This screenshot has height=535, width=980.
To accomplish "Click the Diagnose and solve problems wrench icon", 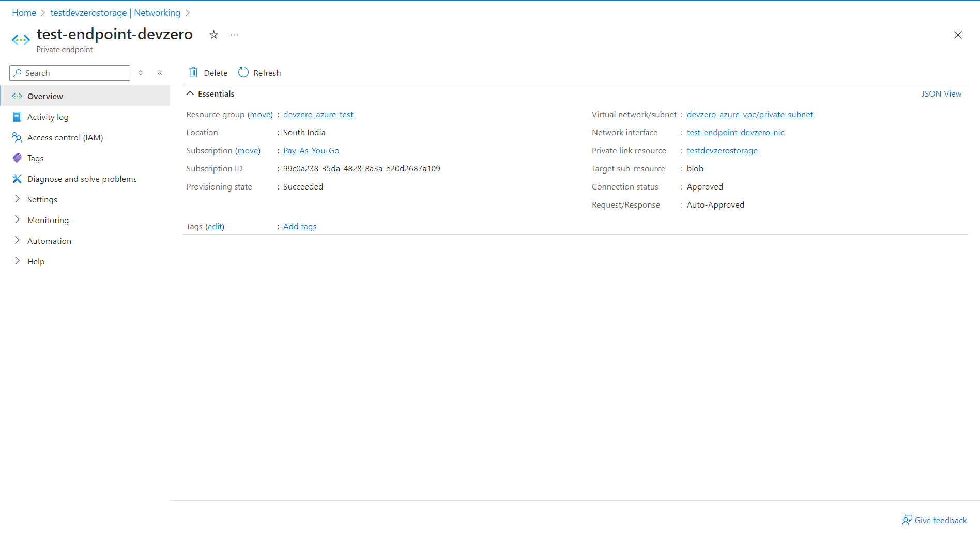I will pos(17,179).
